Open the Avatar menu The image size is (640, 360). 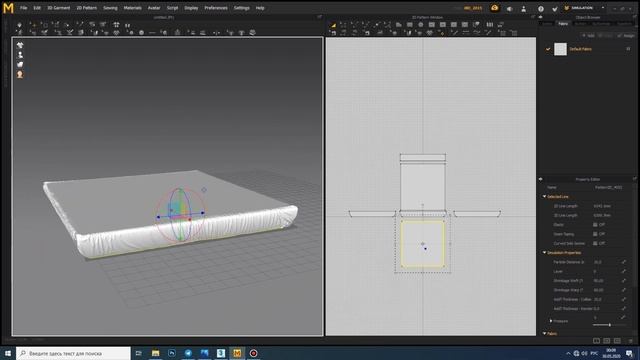(x=154, y=8)
